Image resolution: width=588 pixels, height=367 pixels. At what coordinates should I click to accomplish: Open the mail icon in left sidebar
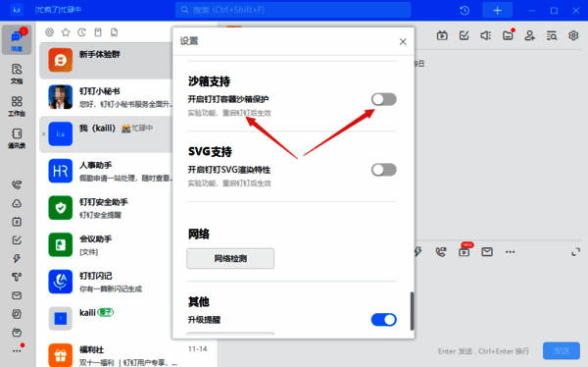pyautogui.click(x=17, y=295)
